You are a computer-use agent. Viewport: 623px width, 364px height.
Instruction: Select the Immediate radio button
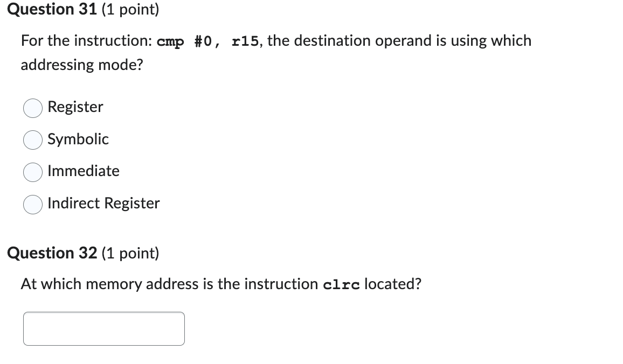point(32,172)
